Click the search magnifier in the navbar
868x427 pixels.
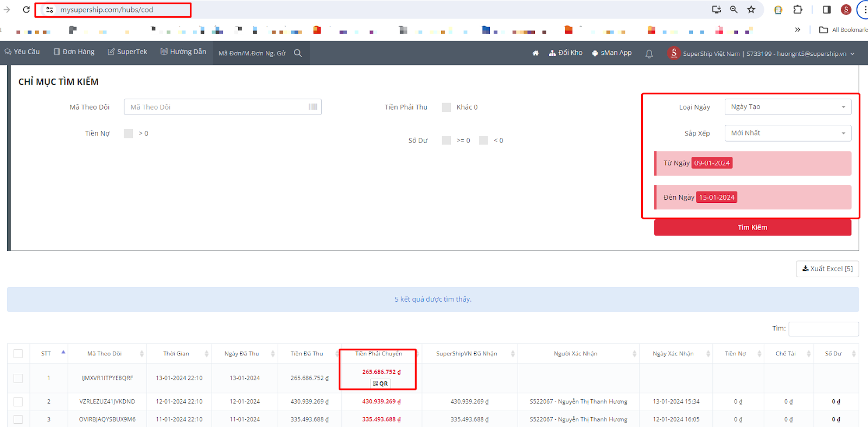(x=298, y=53)
